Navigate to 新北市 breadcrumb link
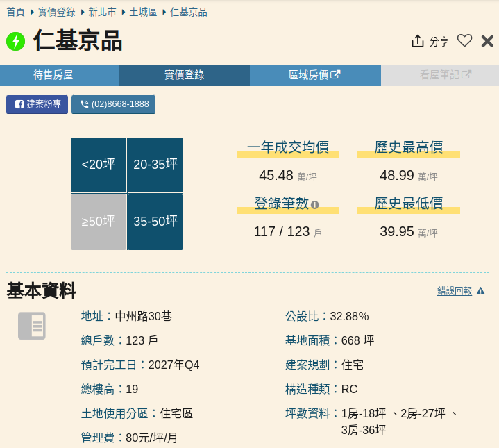Image resolution: width=499 pixels, height=448 pixels. coord(103,13)
